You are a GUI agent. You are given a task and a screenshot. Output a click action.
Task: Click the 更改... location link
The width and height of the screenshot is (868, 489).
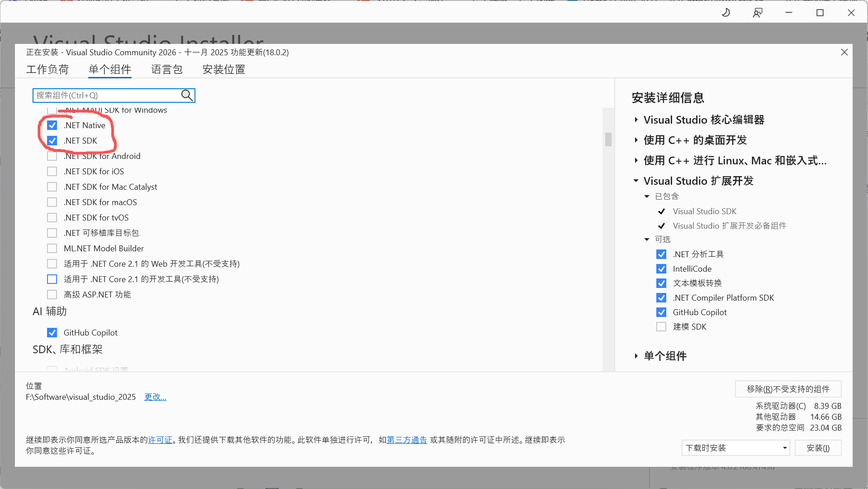coord(155,397)
